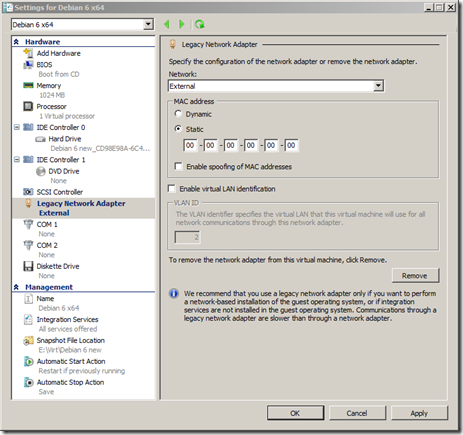Viewport: 463px width, 435px height.
Task: Select Automatic Start Action entry
Action: coord(71,361)
